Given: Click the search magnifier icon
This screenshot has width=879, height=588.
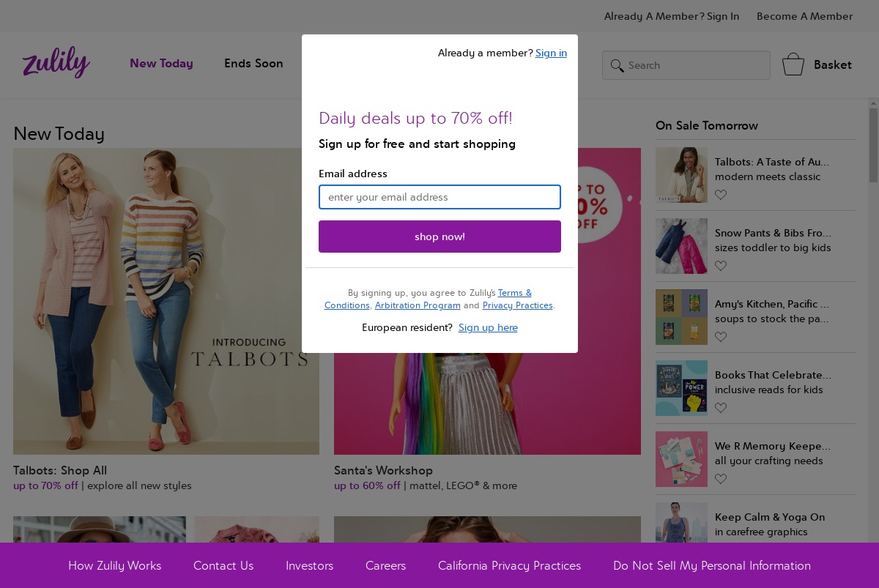Looking at the screenshot, I should tap(617, 65).
